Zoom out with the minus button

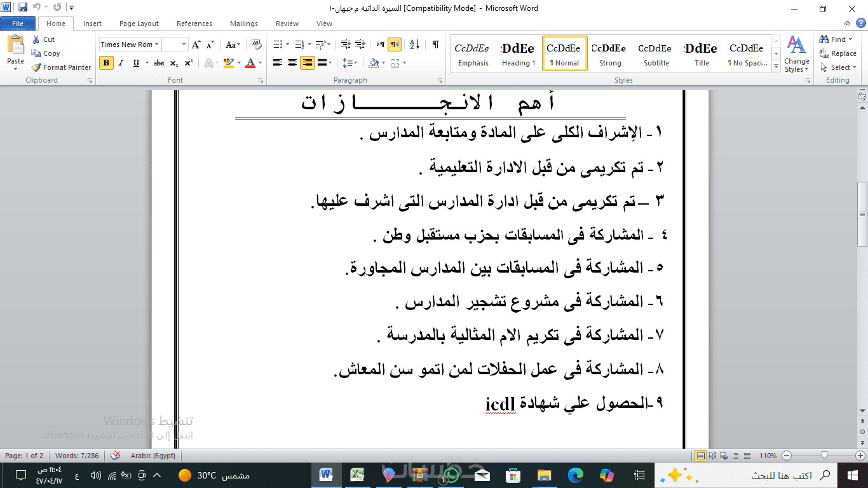787,456
